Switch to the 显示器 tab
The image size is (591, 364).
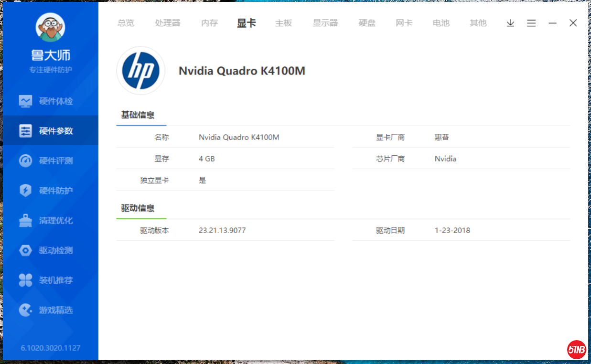325,23
